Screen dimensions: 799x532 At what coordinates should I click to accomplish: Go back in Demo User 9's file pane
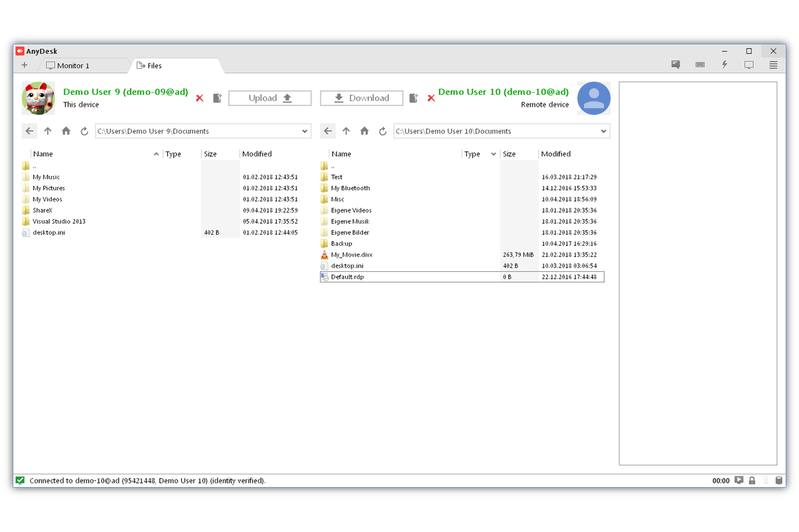[x=29, y=131]
